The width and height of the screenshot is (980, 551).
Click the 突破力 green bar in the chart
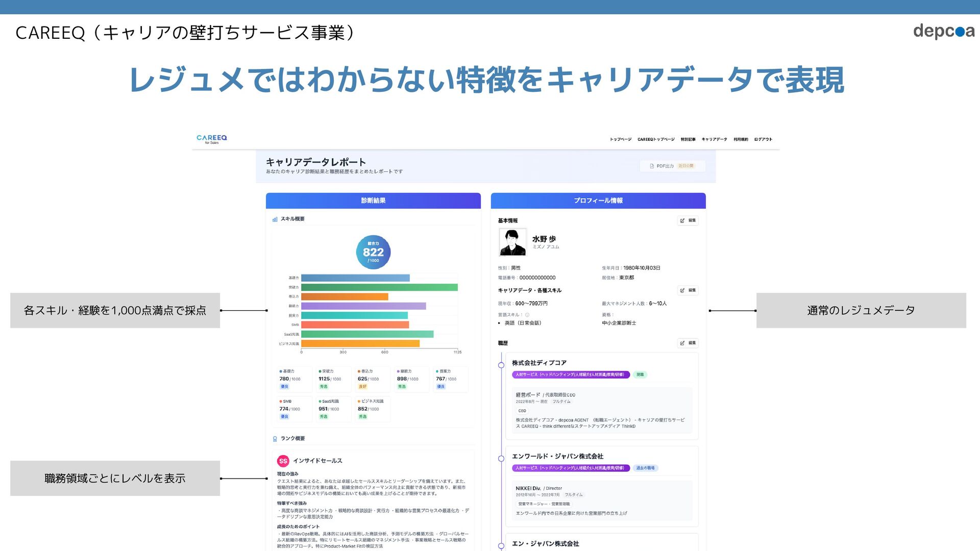379,287
